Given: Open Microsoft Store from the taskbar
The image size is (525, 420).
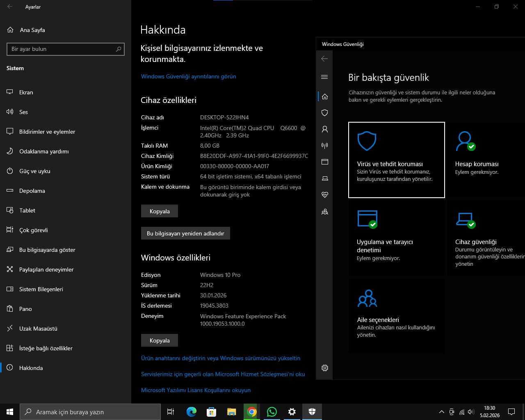Looking at the screenshot, I should click(x=211, y=412).
